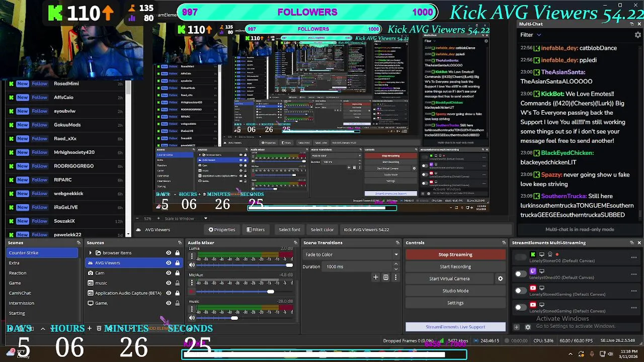Click the Twitch platform icon for lonelyst0ned00

coord(533,271)
